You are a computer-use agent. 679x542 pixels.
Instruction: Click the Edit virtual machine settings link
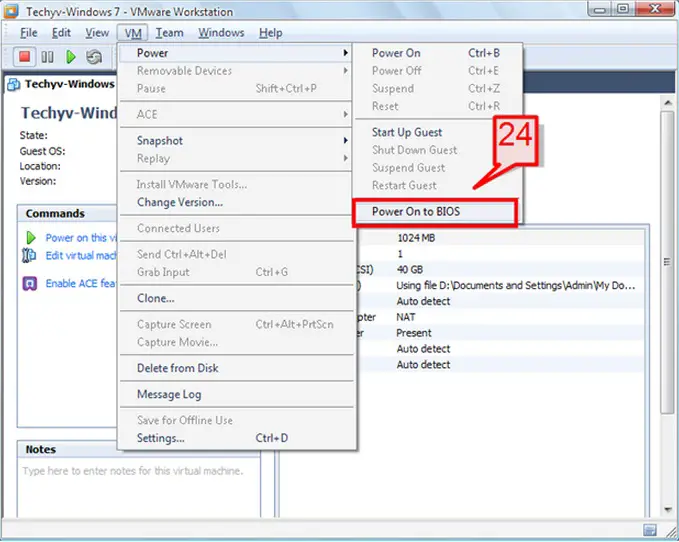81,255
